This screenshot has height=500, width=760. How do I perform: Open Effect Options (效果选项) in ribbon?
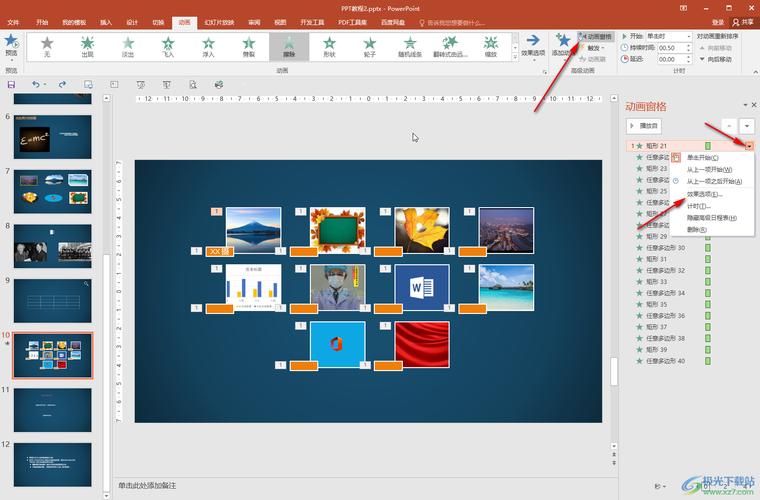(x=533, y=46)
